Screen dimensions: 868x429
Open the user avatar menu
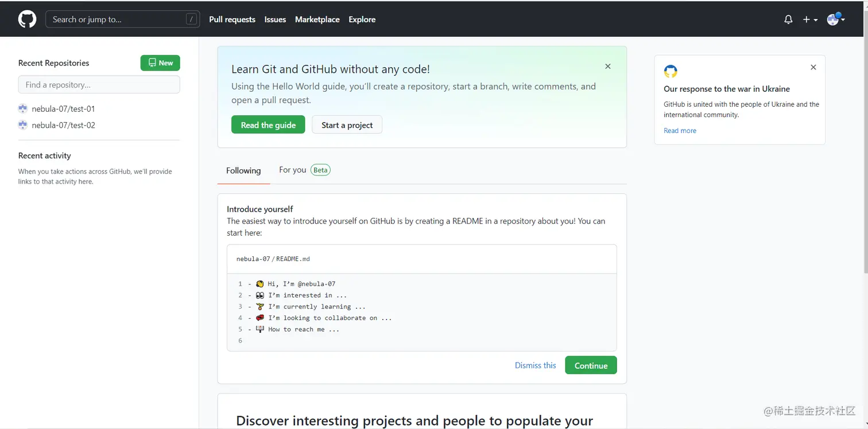836,19
